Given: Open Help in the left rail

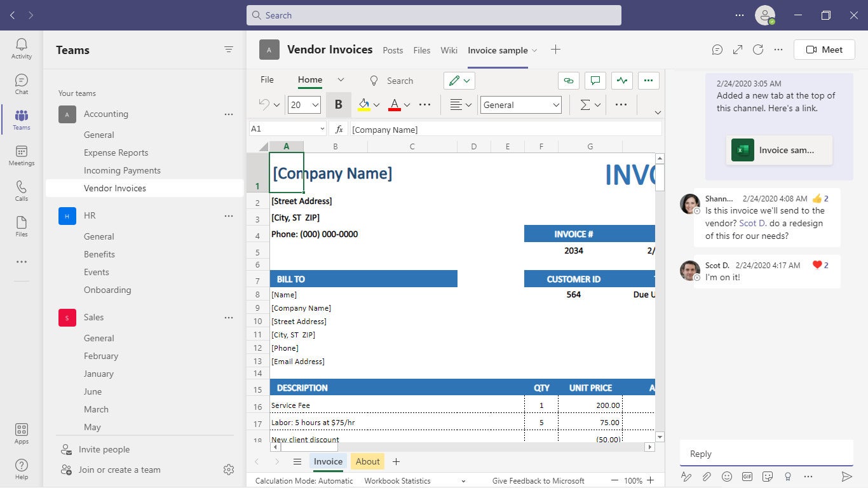Looking at the screenshot, I should (22, 469).
